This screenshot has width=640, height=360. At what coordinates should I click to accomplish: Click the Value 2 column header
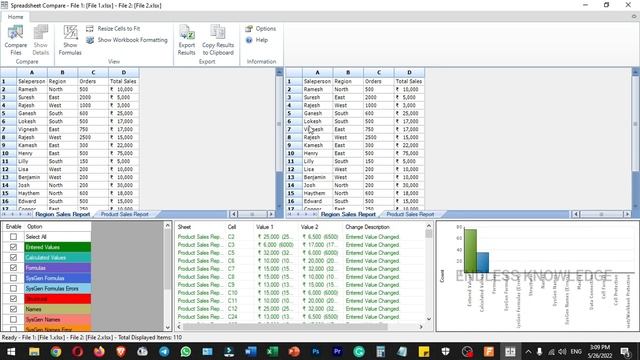click(x=321, y=227)
